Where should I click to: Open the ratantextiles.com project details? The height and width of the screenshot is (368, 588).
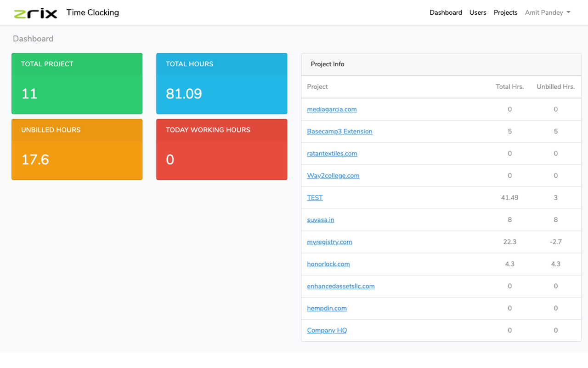click(x=332, y=153)
